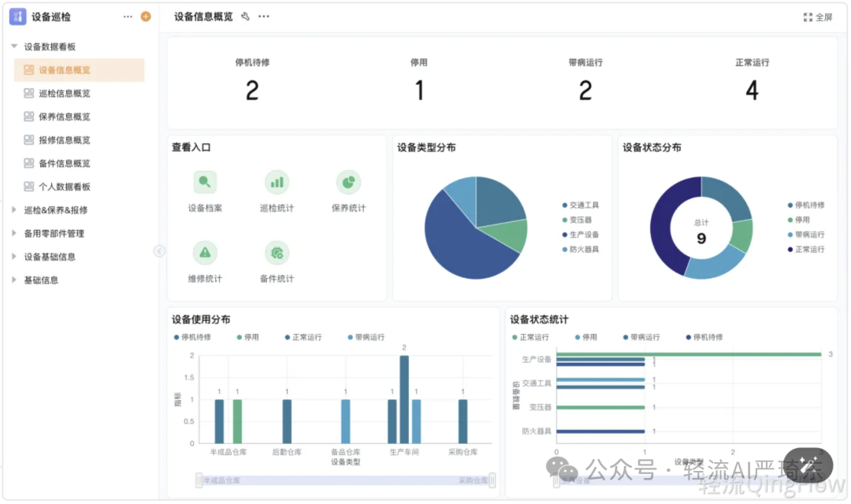The image size is (851, 504).
Task: Open the 备件统计 icon
Action: [x=277, y=253]
